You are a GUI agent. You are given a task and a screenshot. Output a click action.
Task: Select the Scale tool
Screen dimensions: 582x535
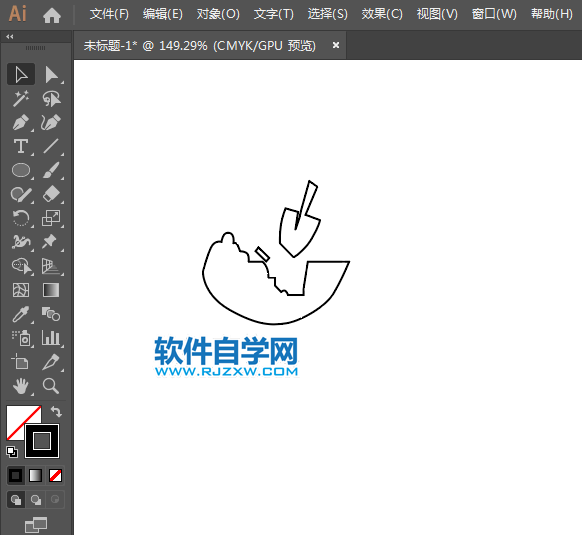(x=51, y=218)
